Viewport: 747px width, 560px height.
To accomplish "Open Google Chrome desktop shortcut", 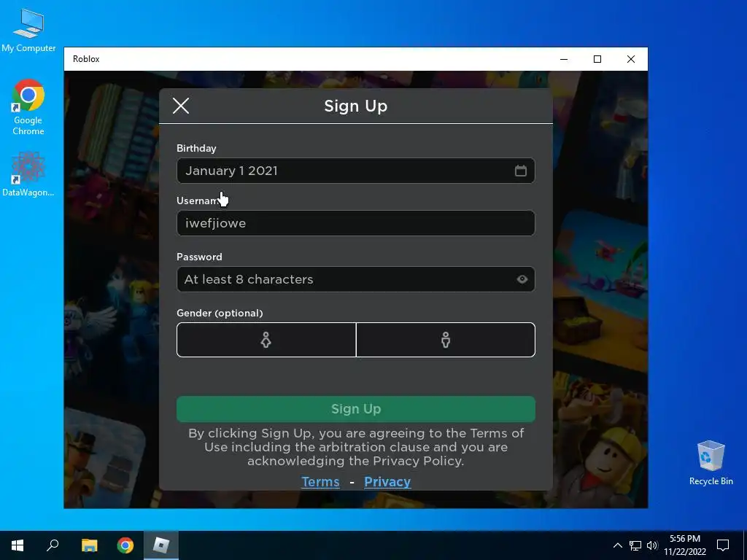I will pyautogui.click(x=28, y=107).
